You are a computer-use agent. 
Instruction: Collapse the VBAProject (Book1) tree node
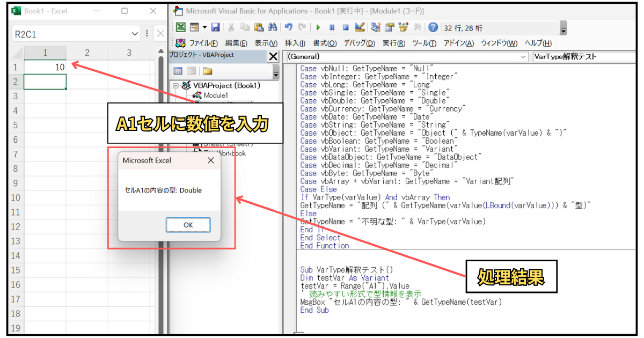(175, 85)
